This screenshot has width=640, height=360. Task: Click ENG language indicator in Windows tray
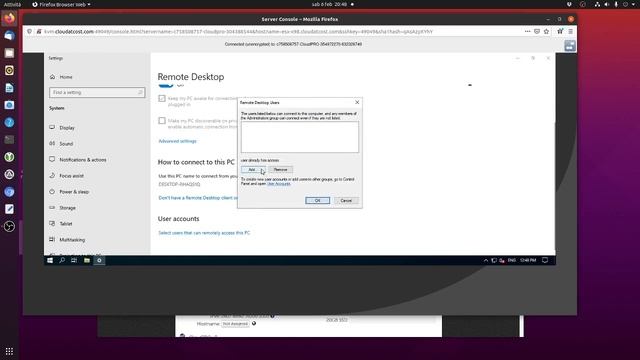[x=511, y=260]
